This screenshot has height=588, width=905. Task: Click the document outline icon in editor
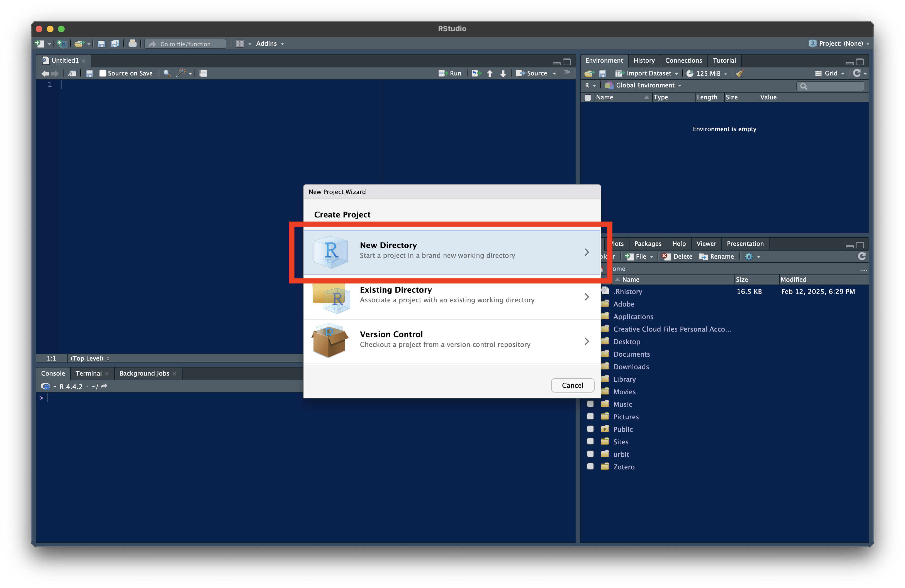pyautogui.click(x=567, y=73)
